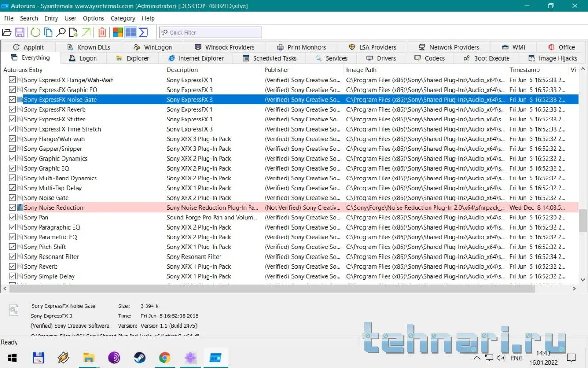Uncheck the Sony Resonant Filter entry
Screen dimensions: 588x368
[x=12, y=257]
